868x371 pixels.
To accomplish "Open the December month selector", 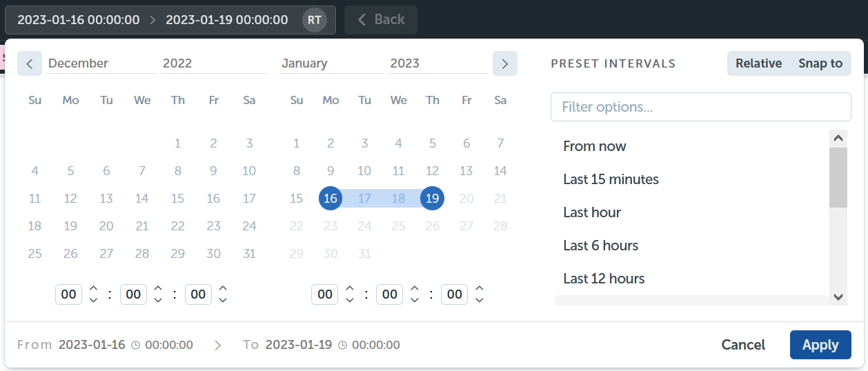I will 101,63.
